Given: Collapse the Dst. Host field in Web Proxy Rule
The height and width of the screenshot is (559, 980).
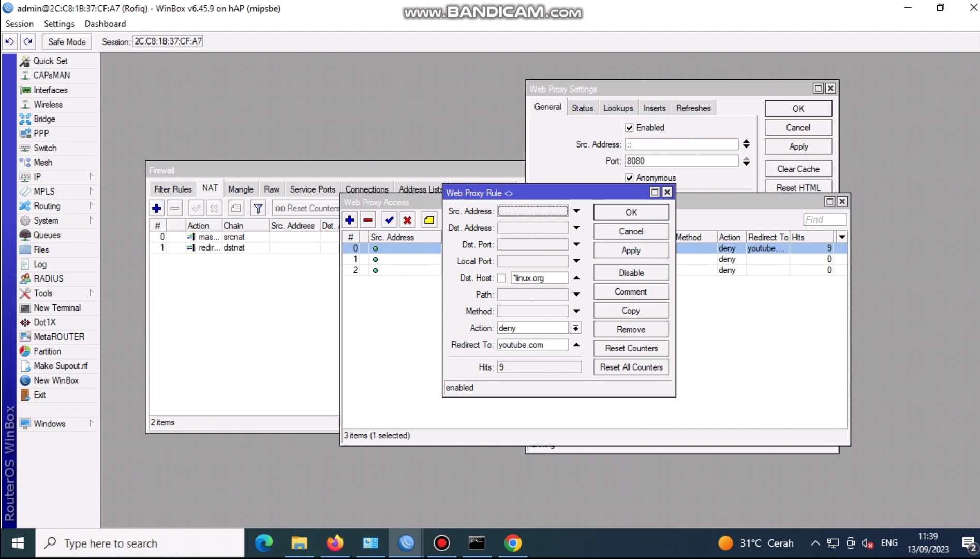Looking at the screenshot, I should [576, 278].
